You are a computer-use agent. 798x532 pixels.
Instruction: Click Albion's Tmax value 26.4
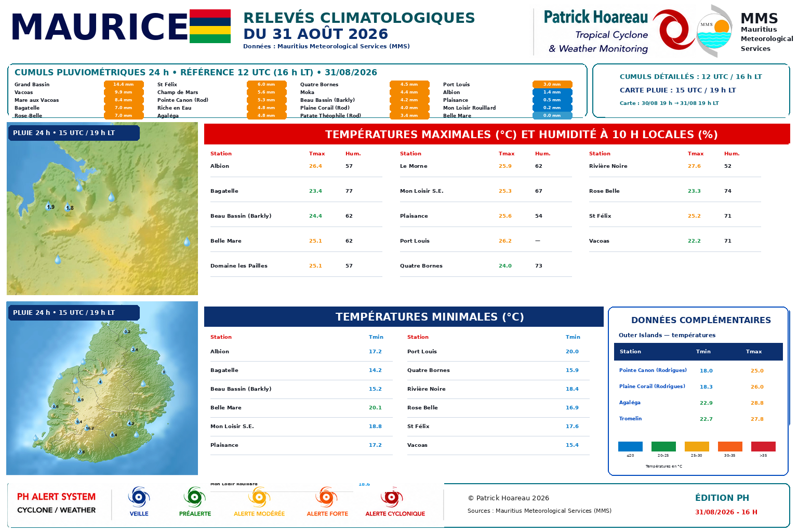point(315,166)
